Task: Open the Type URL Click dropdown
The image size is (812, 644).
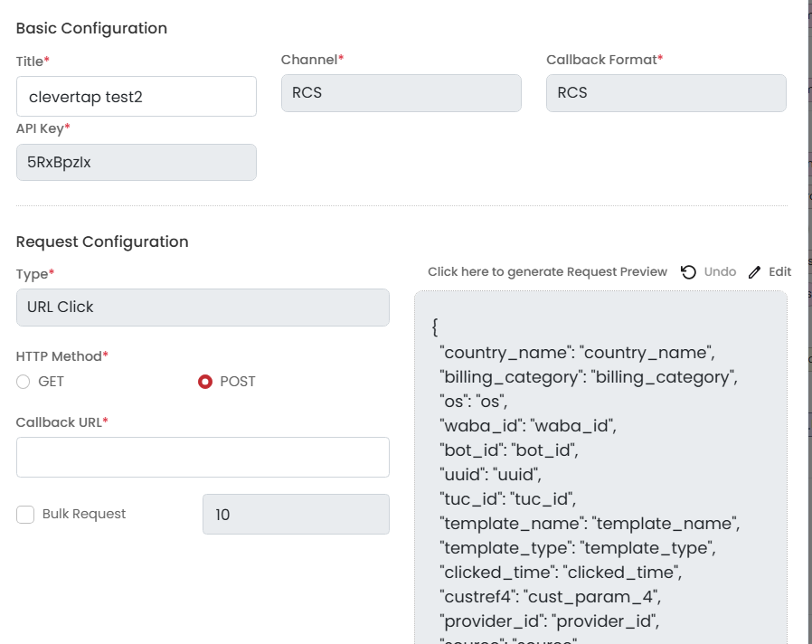Action: coord(203,308)
